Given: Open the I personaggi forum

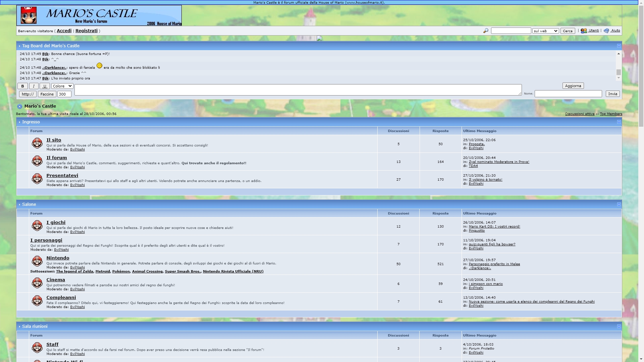Looking at the screenshot, I should pyautogui.click(x=46, y=240).
